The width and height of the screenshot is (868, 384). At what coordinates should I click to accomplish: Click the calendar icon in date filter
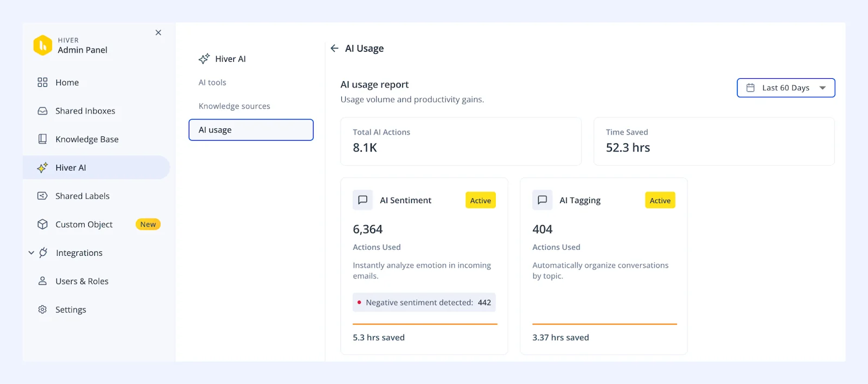[x=751, y=87]
